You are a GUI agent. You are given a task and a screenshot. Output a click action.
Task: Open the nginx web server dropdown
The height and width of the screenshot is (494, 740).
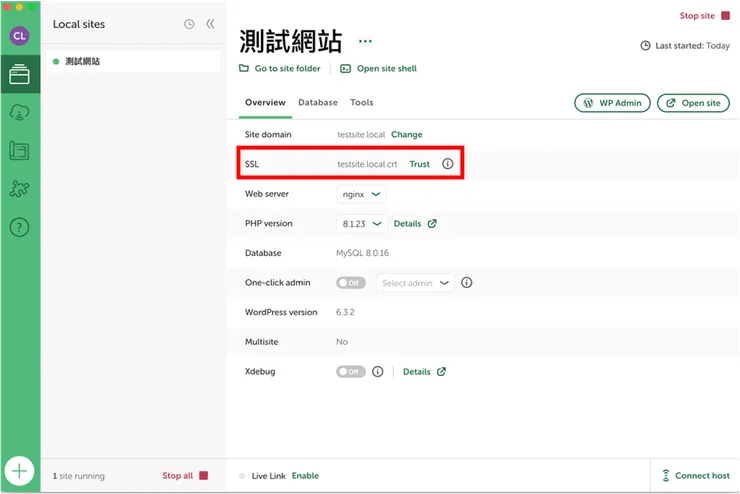[361, 194]
